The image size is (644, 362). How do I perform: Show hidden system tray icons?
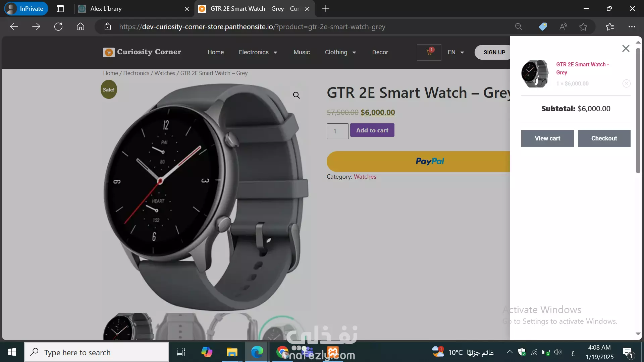point(509,352)
